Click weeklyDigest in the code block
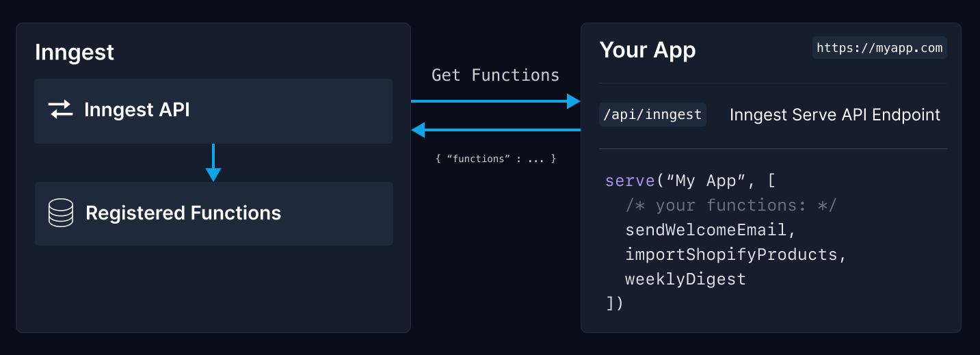The height and width of the screenshot is (355, 980). tap(685, 279)
